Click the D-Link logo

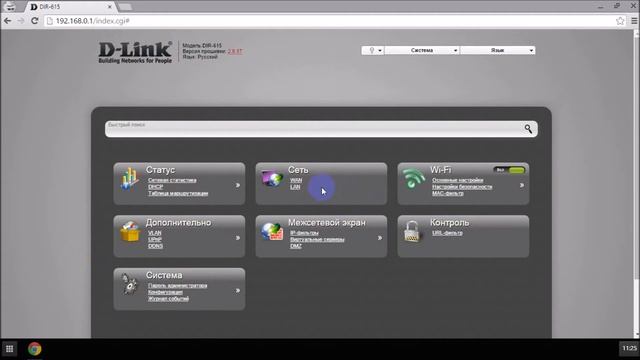coord(135,53)
